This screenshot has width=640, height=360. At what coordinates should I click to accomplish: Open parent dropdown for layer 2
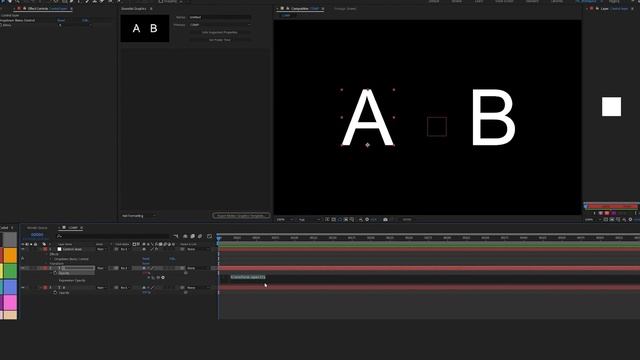[x=198, y=268]
